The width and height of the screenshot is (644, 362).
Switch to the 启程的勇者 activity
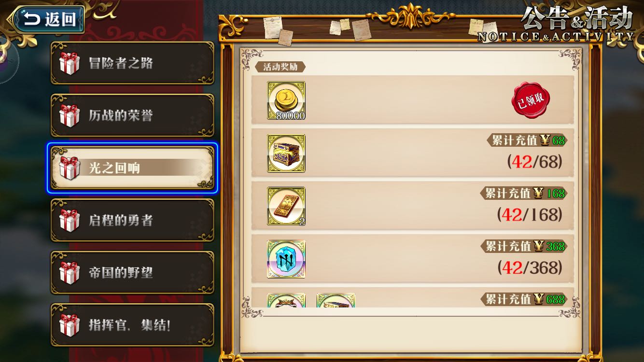pyautogui.click(x=132, y=220)
